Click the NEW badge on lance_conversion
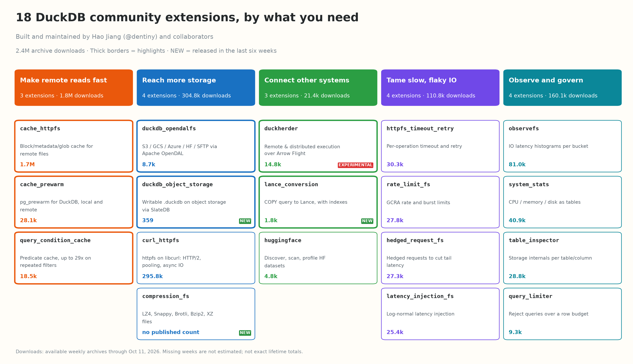The image size is (633, 364). 367,221
